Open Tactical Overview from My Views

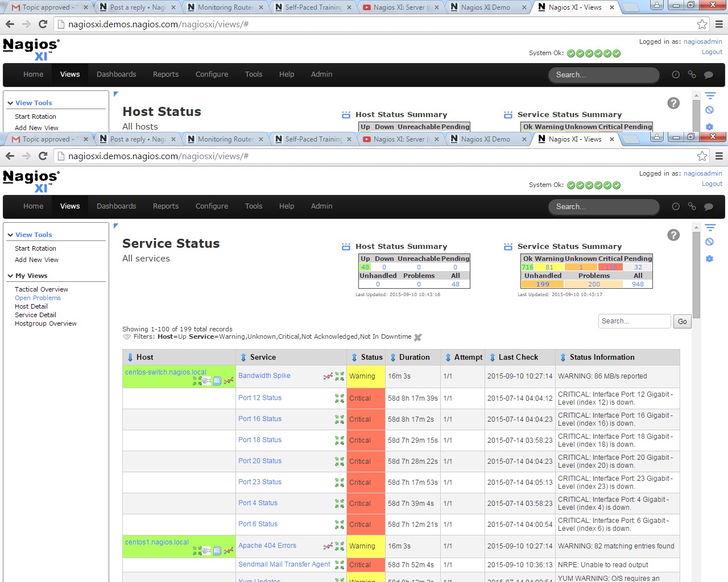[42, 289]
